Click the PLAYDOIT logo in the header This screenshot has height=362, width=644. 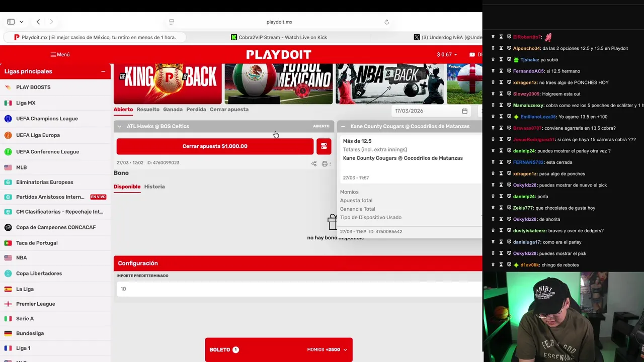pos(279,54)
